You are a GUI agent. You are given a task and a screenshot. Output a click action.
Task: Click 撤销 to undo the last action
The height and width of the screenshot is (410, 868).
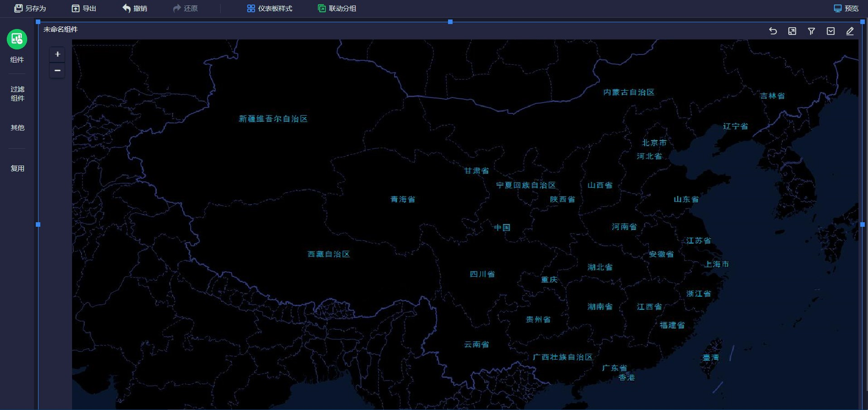[135, 8]
